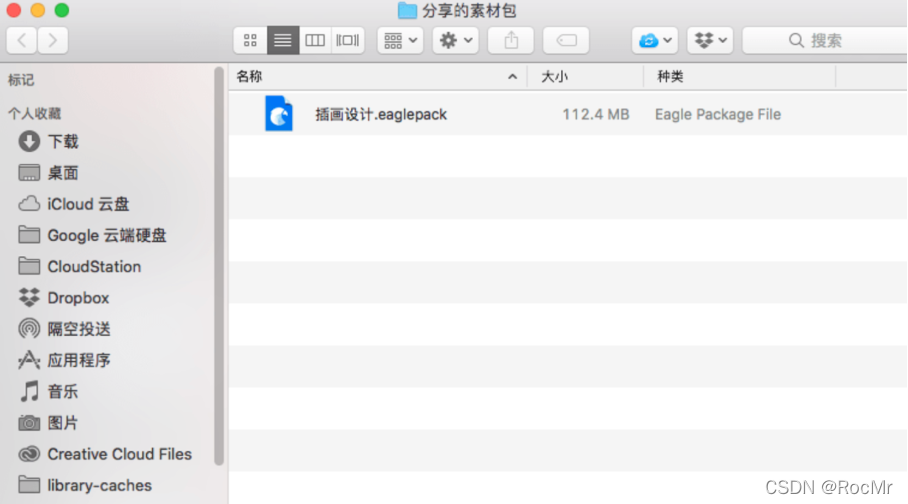Image resolution: width=908 pixels, height=504 pixels.
Task: Click the window title 分享的素材包
Action: 469,10
